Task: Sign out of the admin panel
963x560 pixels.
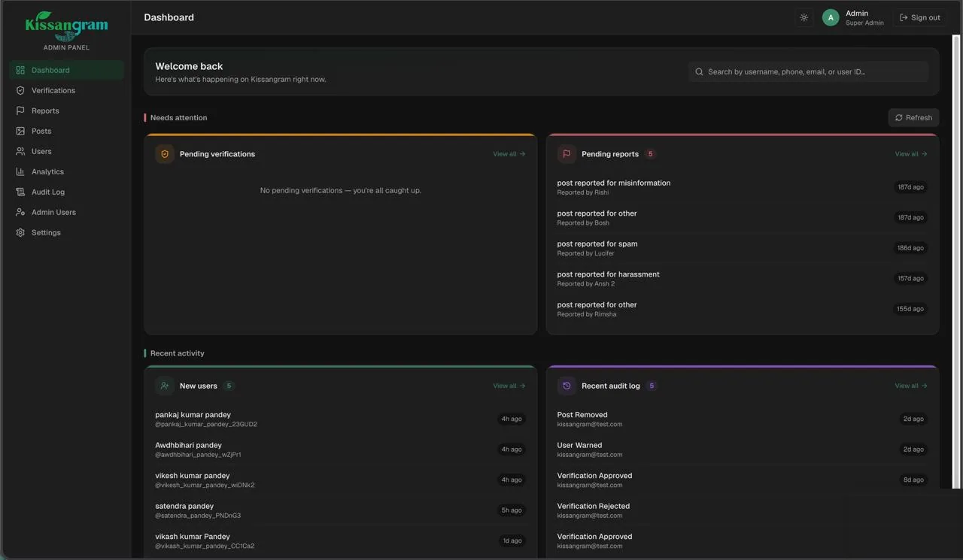Action: pyautogui.click(x=920, y=17)
